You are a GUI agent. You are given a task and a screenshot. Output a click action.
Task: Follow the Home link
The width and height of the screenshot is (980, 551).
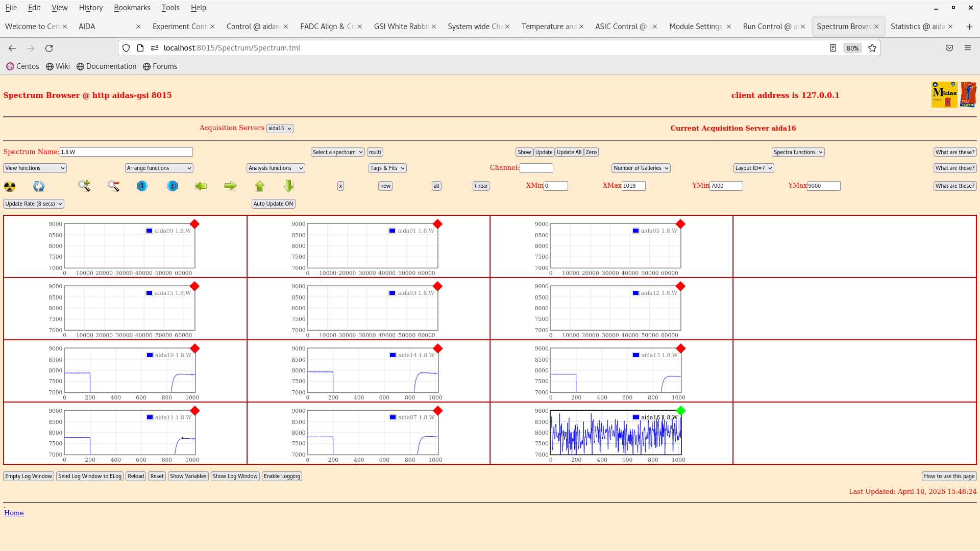tap(14, 513)
